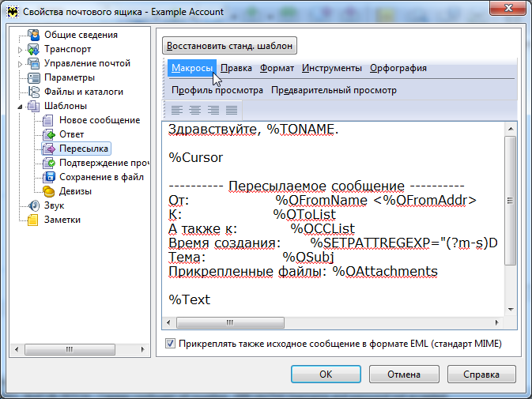Select Файлы и каталоги in the tree

pyautogui.click(x=84, y=92)
